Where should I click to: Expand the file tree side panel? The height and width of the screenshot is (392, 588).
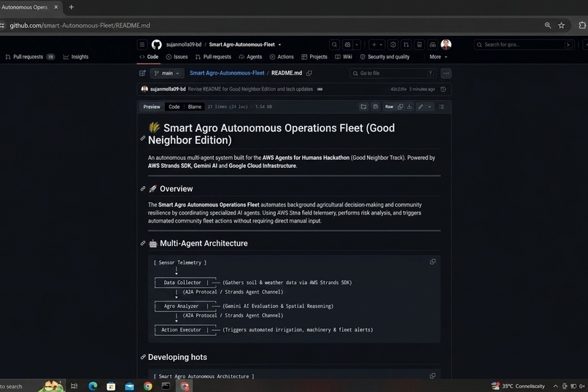pyautogui.click(x=142, y=73)
